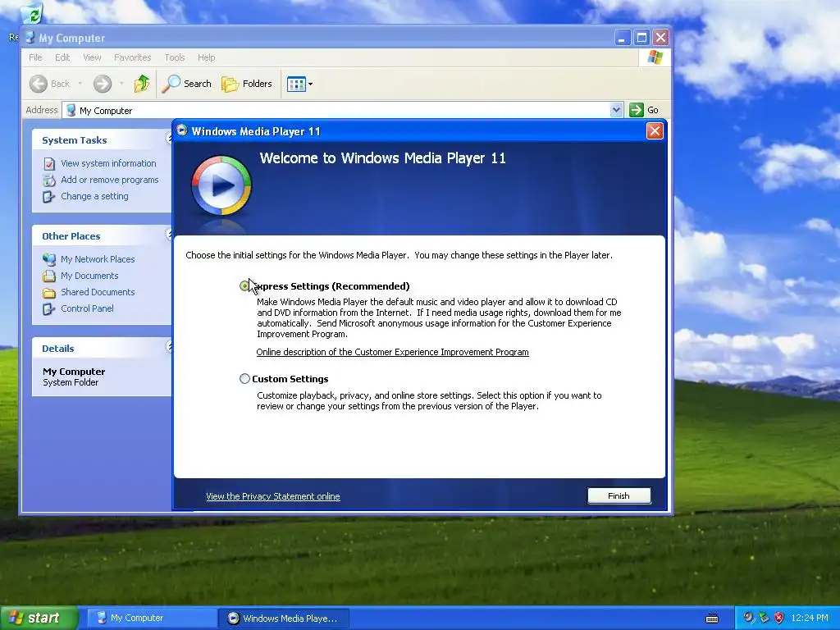Expand the Views dropdown arrow
The height and width of the screenshot is (630, 840).
pyautogui.click(x=310, y=84)
